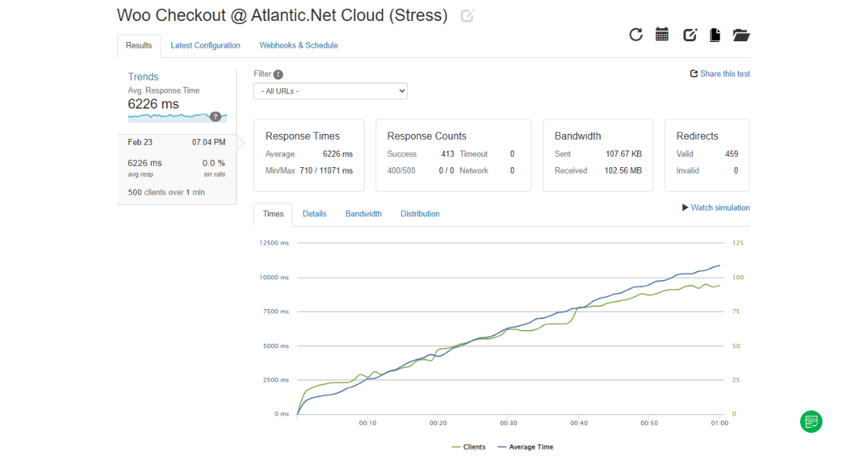Click the Valid redirects value 459

pos(731,154)
